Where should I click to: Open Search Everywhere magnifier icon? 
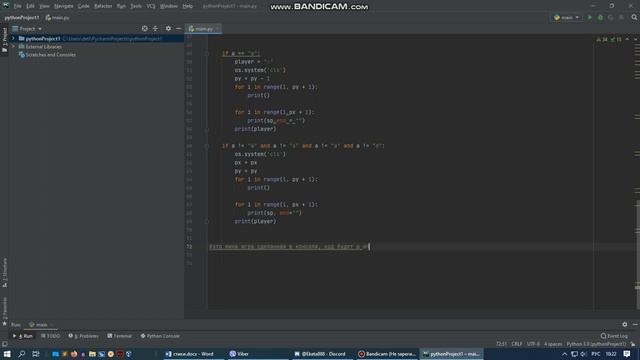click(x=634, y=18)
